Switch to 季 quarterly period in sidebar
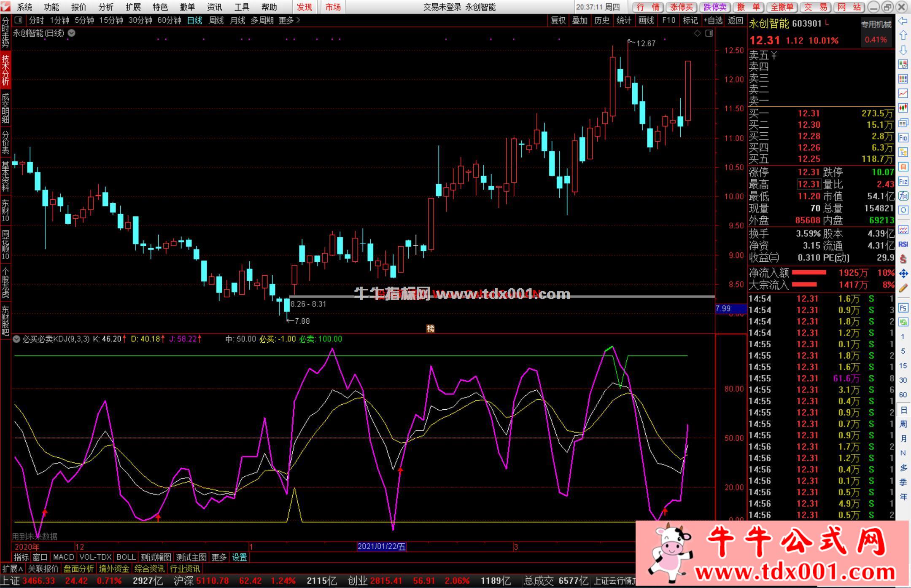 point(903,482)
